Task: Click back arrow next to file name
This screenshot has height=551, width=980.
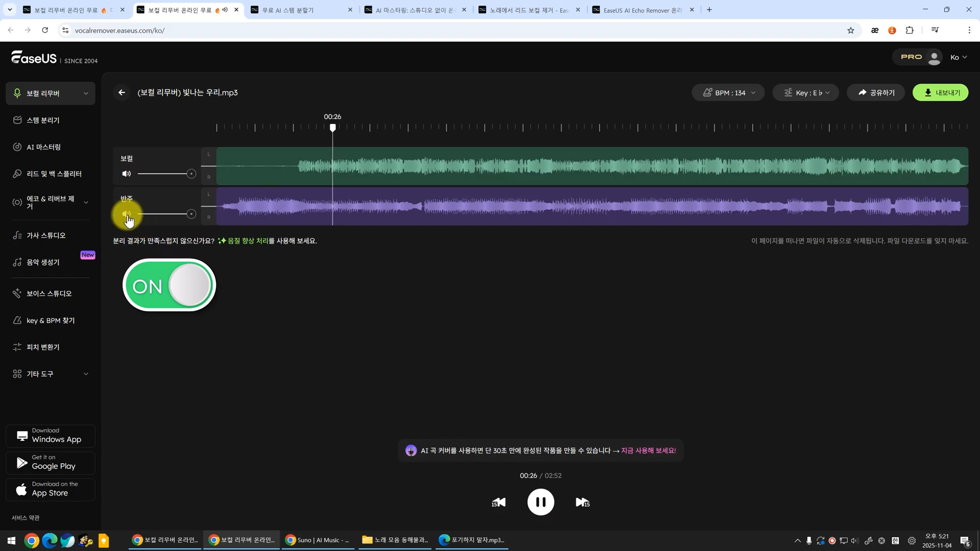Action: coord(121,92)
